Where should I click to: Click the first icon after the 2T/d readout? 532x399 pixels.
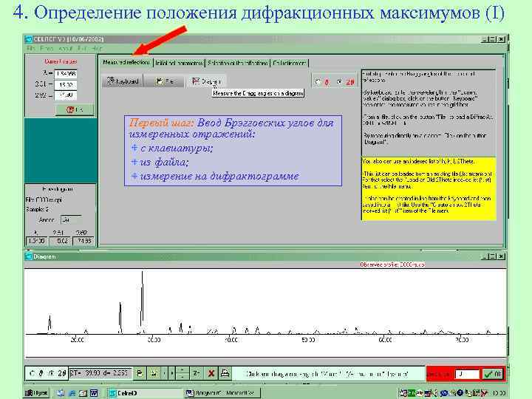coord(140,373)
